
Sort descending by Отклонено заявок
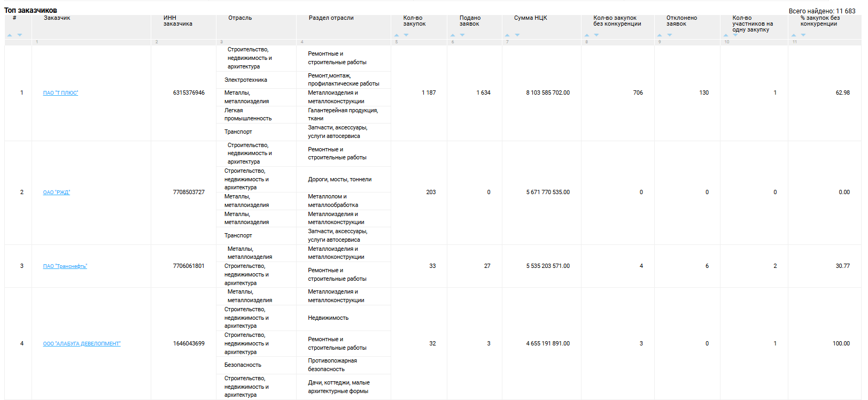coord(670,35)
